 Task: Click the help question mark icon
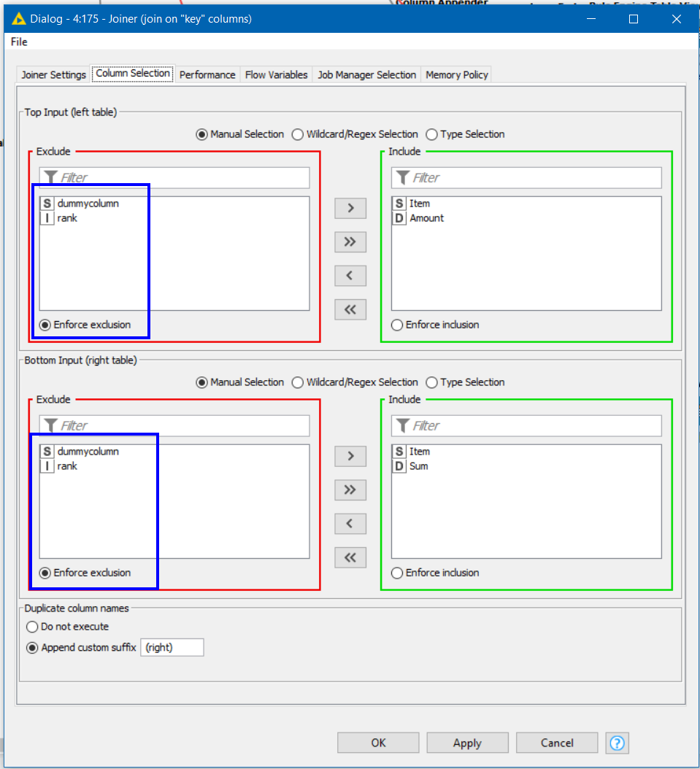(617, 743)
